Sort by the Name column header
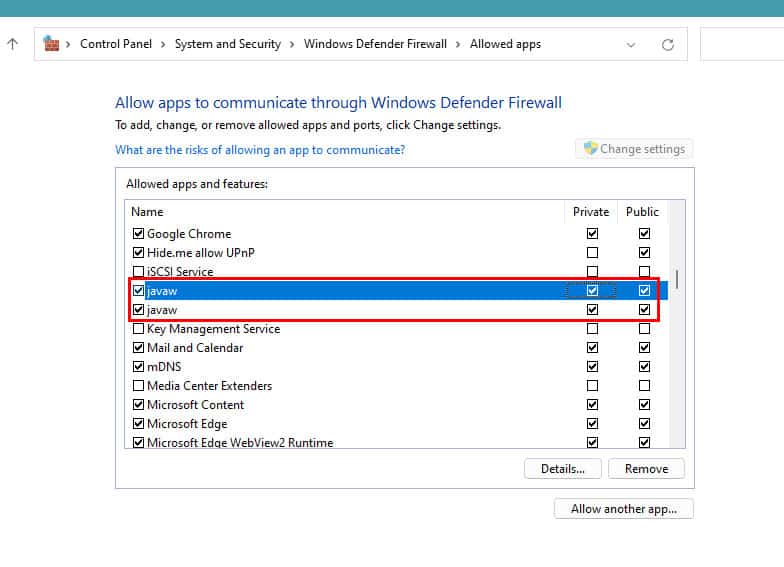The height and width of the screenshot is (567, 784). pyautogui.click(x=147, y=212)
